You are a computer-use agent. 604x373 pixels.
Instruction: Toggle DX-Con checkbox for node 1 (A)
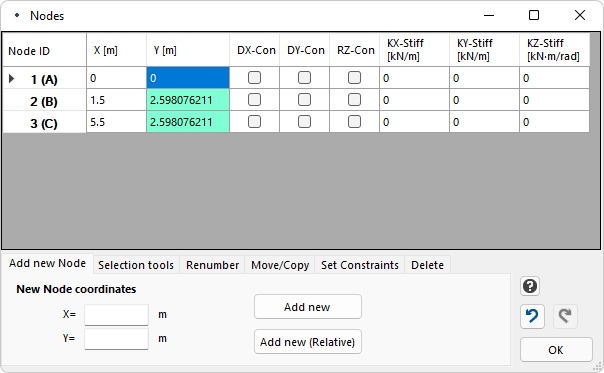coord(254,78)
